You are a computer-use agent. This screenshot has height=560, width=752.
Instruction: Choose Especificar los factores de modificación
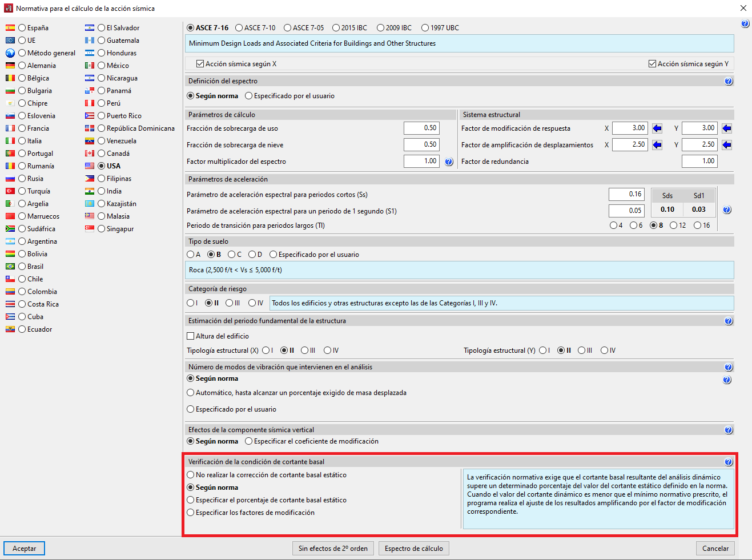coord(191,513)
